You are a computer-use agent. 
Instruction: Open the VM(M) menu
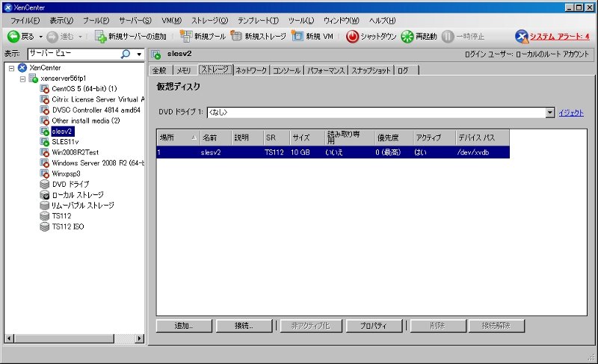point(171,21)
